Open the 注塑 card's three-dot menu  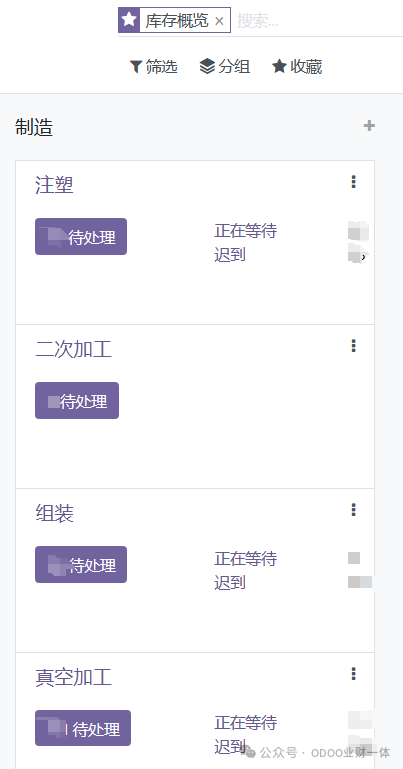click(353, 182)
